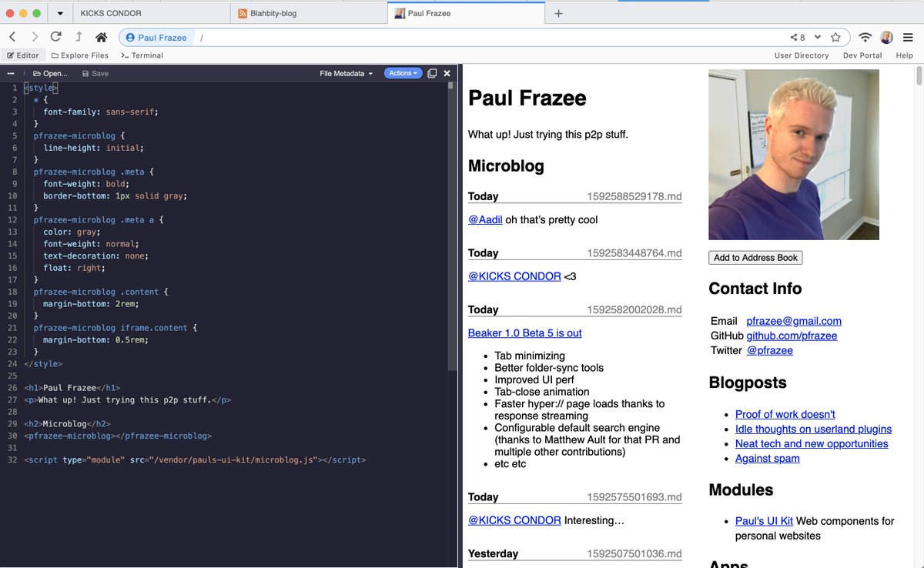Open a new tab with plus button
Viewport: 924px width, 568px height.
click(559, 13)
